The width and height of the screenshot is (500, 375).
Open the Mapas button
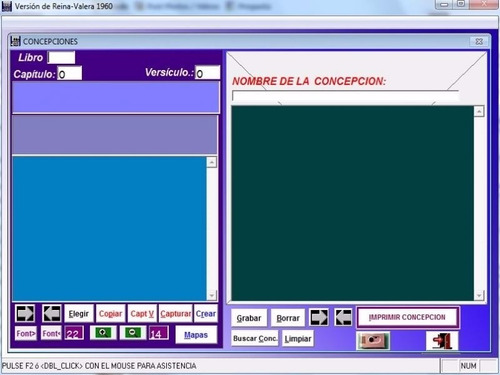pos(196,335)
